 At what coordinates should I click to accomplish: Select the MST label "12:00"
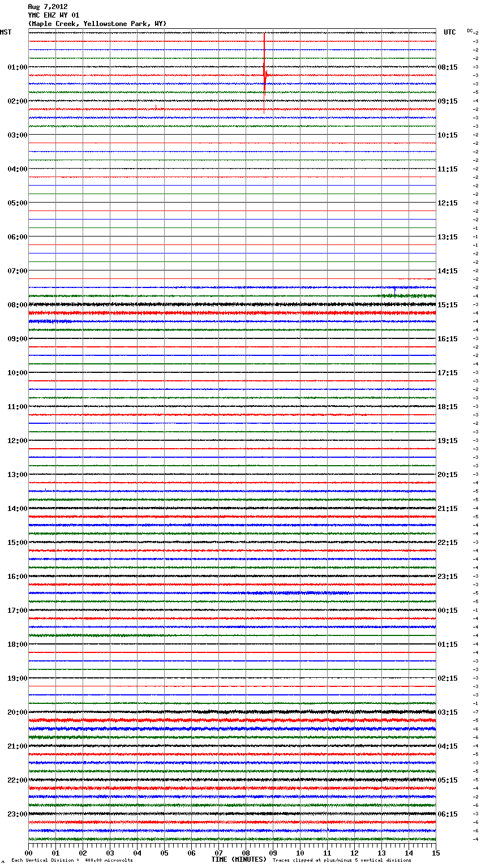tap(18, 441)
